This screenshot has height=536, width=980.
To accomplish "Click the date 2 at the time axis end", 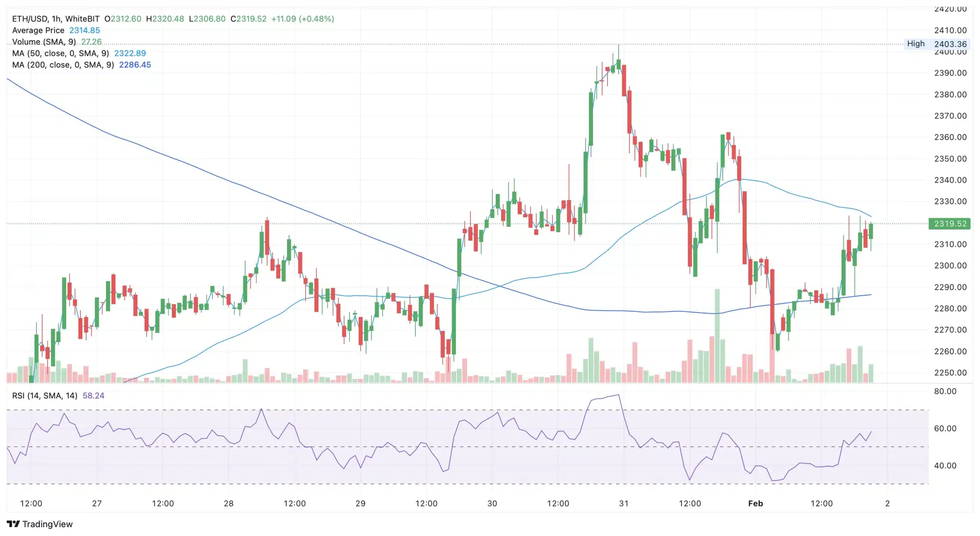I will point(887,503).
